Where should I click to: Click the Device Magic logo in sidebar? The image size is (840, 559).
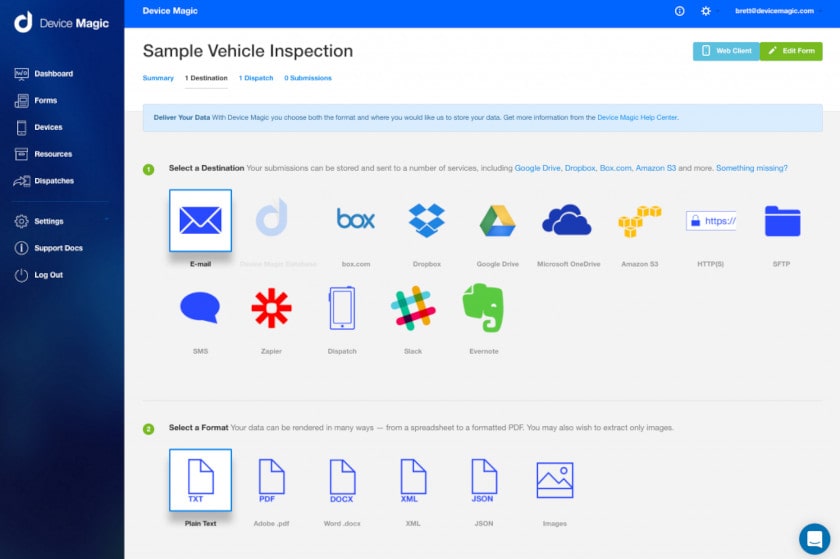tap(61, 23)
